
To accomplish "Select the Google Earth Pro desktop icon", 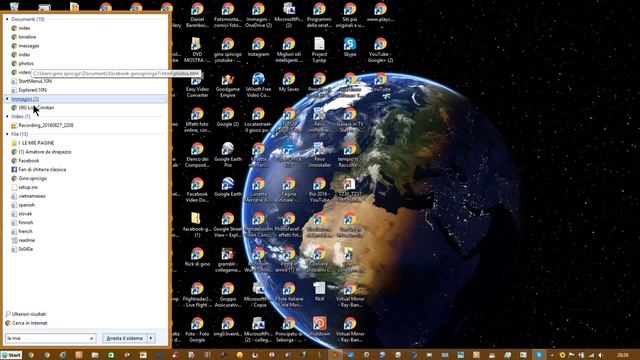I will coord(228,155).
